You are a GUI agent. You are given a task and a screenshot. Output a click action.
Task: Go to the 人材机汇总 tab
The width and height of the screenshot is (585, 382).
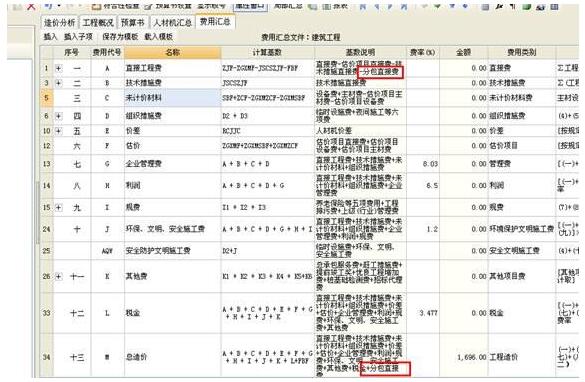pyautogui.click(x=172, y=23)
